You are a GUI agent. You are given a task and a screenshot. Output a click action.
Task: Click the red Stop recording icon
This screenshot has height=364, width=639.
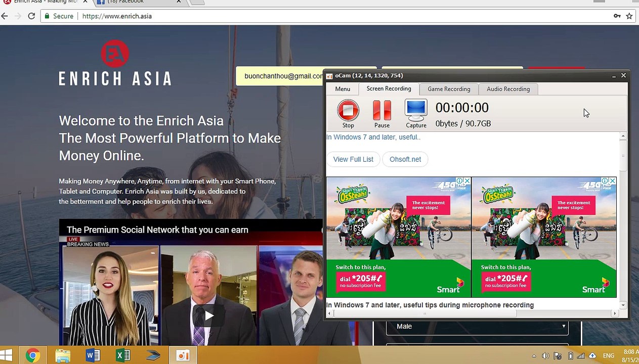(348, 110)
